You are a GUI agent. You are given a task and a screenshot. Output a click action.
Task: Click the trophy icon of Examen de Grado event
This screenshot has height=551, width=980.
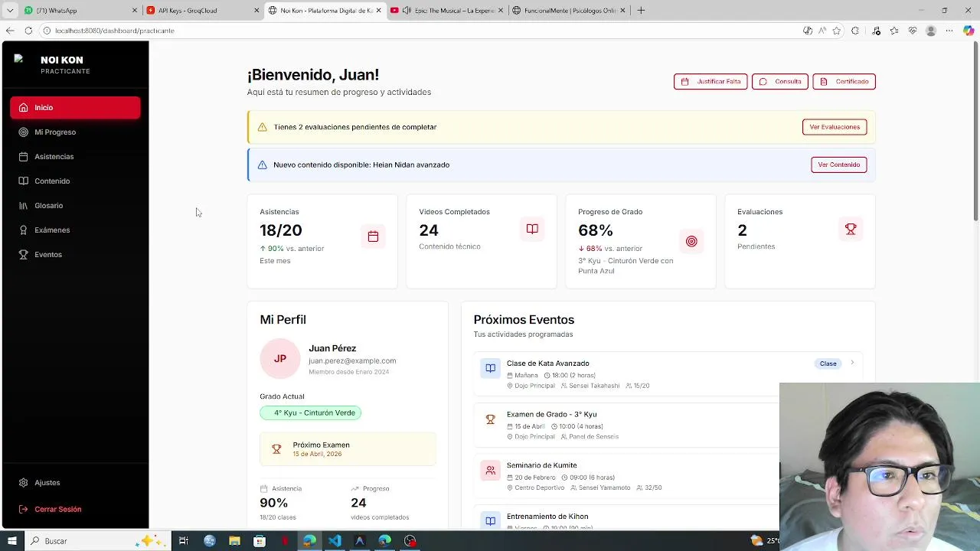pyautogui.click(x=490, y=419)
